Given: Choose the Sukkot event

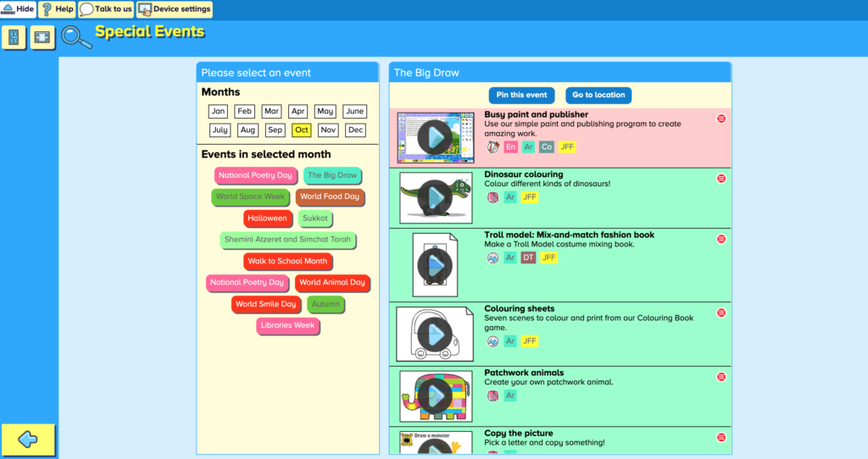Looking at the screenshot, I should coord(315,218).
